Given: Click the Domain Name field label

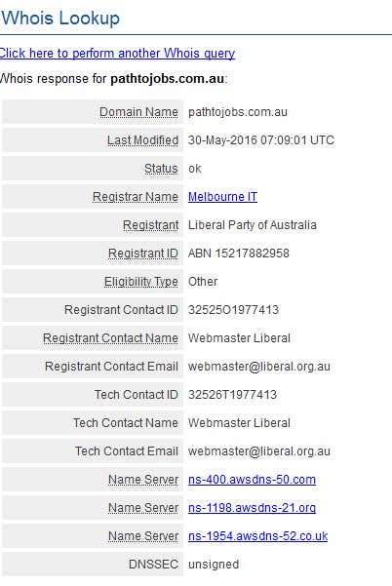Looking at the screenshot, I should pos(138,112).
